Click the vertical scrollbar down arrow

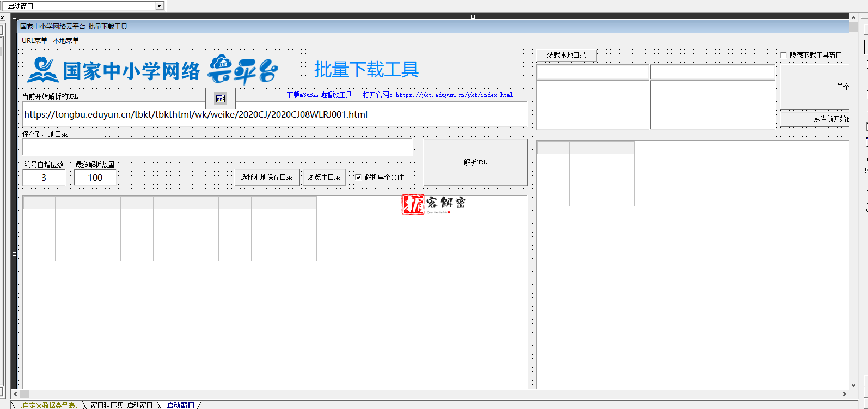[853, 385]
